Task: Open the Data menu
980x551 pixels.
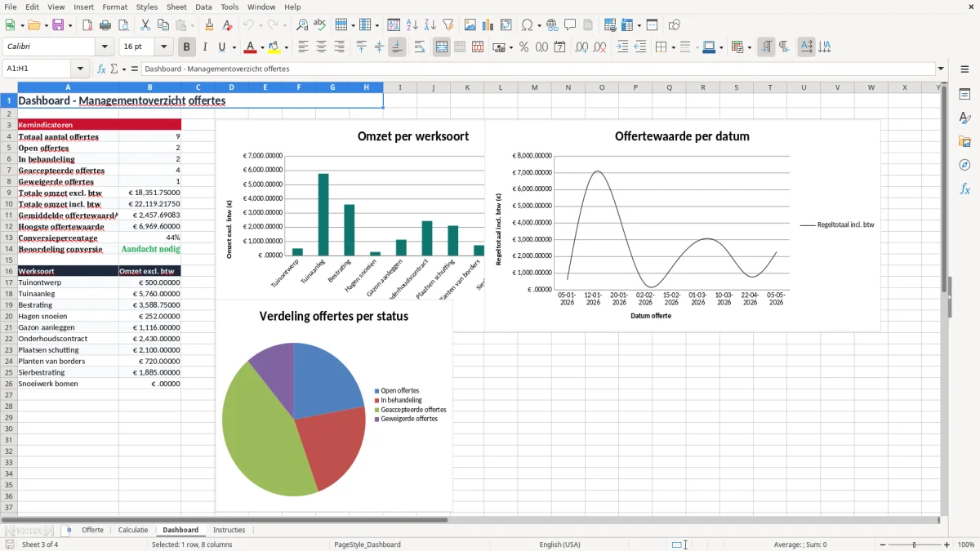Action: [x=203, y=7]
